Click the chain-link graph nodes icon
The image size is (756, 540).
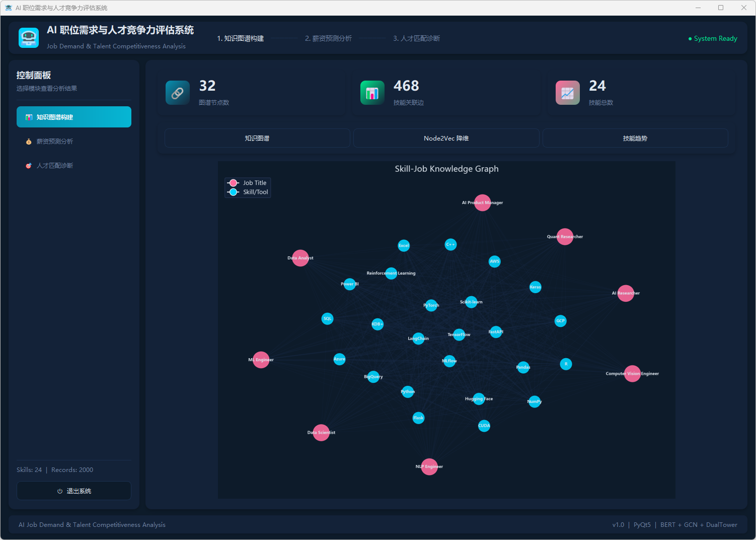coord(178,93)
